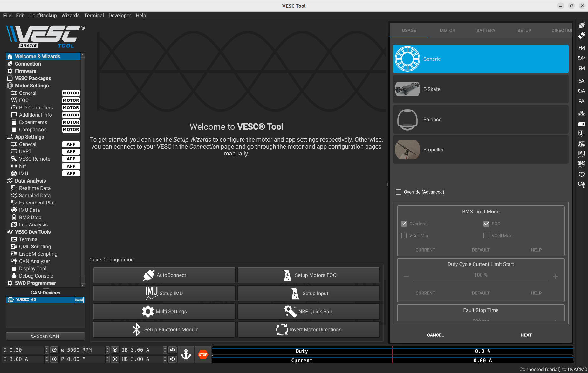Toggle the Overtemp checkbox

tap(404, 224)
